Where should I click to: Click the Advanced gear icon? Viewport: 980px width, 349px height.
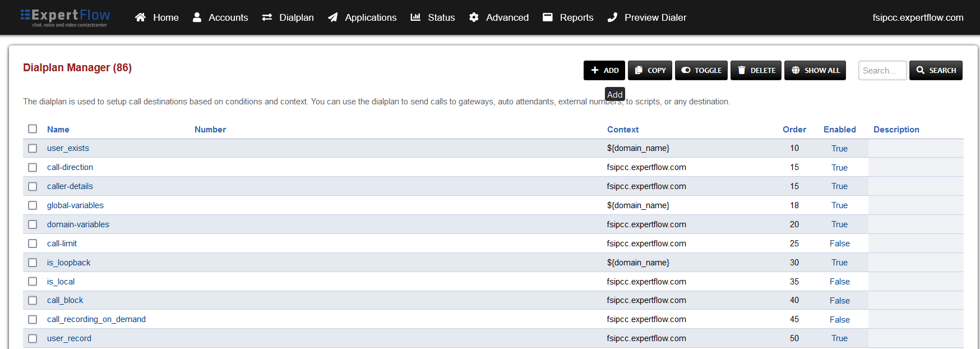coord(474,17)
